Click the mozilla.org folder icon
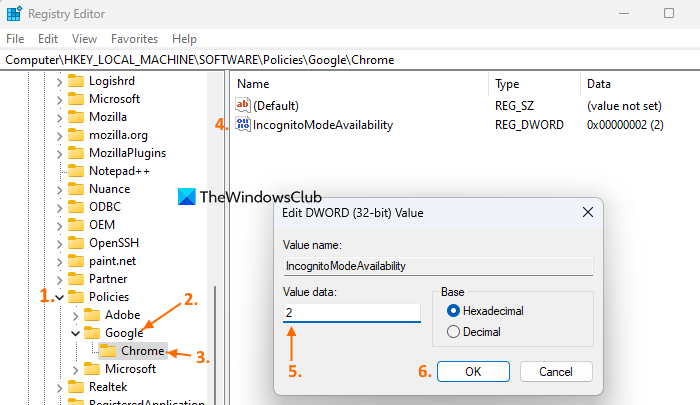The image size is (700, 405). (76, 135)
